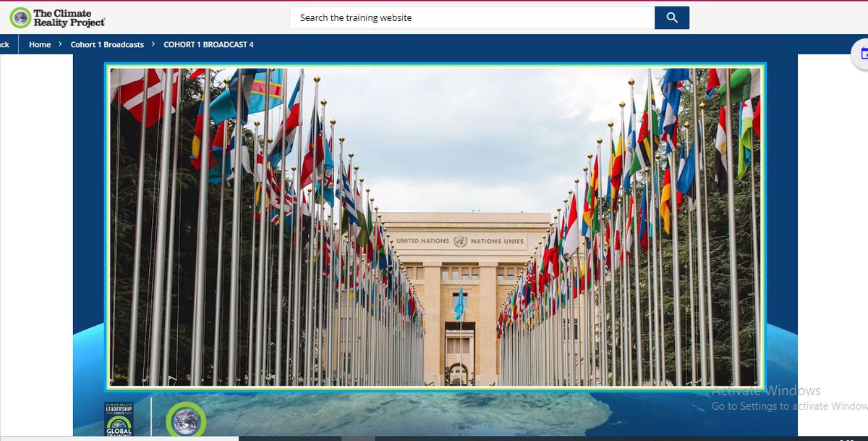Open Cohort 1 Broadcasts breadcrumb link

pyautogui.click(x=107, y=45)
